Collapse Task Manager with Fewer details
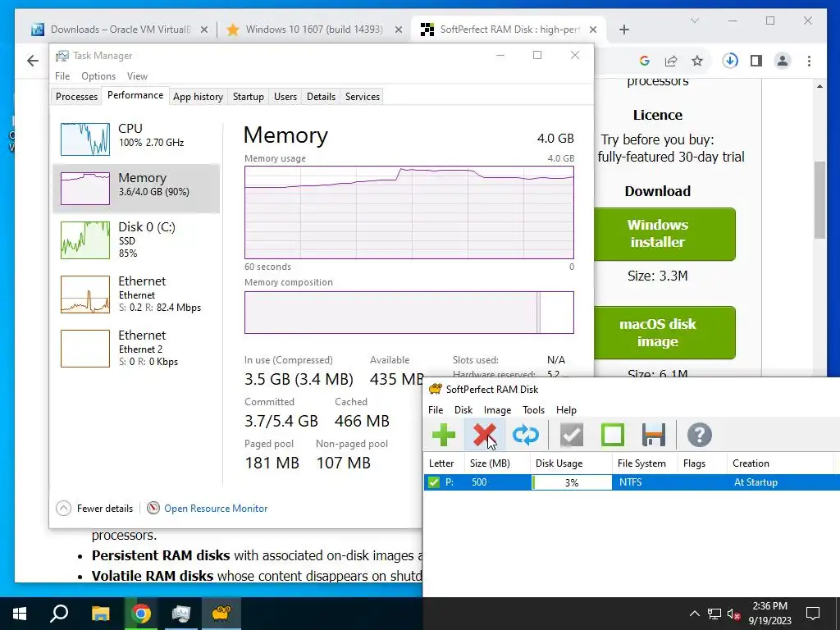This screenshot has height=630, width=840. [94, 509]
